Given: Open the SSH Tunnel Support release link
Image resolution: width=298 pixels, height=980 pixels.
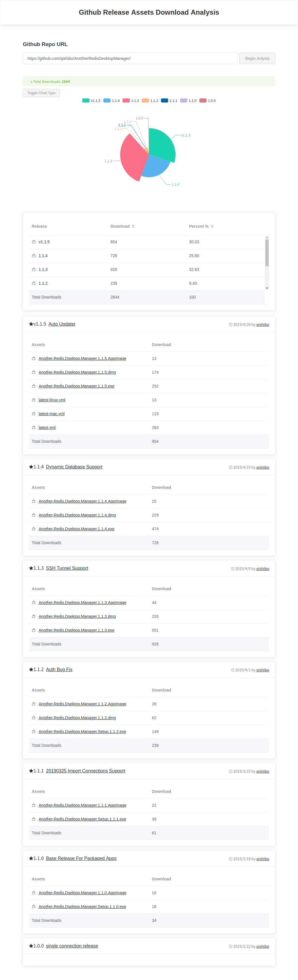Looking at the screenshot, I should click(x=67, y=568).
